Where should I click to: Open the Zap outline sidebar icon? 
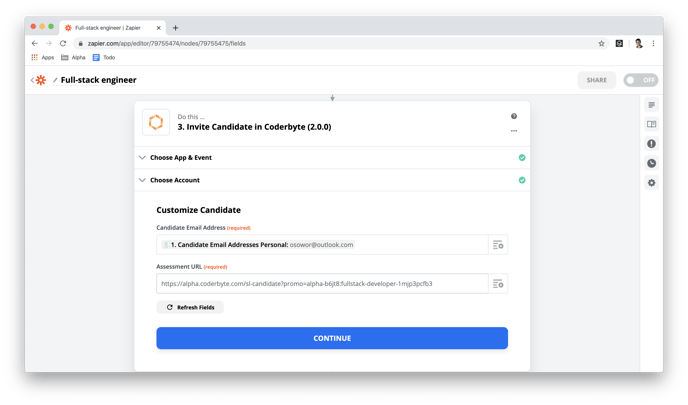(652, 105)
